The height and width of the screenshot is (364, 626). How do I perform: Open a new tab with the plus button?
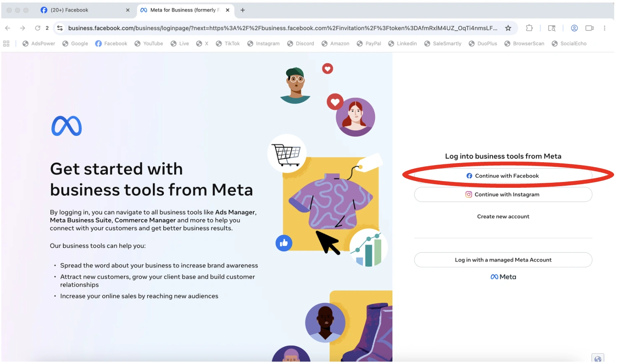tap(243, 10)
